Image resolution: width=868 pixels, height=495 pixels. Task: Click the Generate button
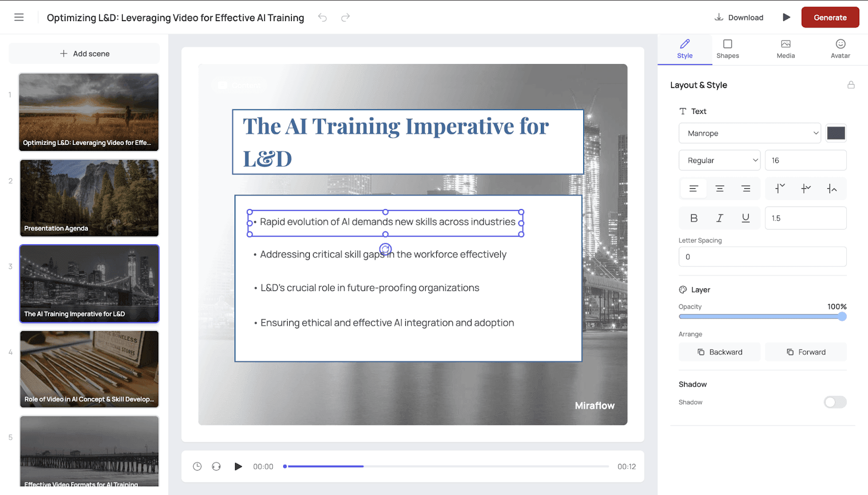[x=830, y=17]
